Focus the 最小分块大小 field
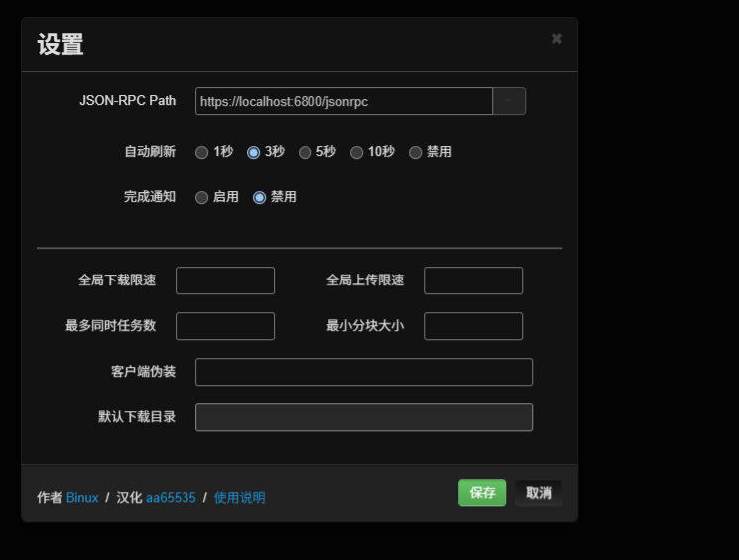The width and height of the screenshot is (739, 560). click(x=473, y=326)
